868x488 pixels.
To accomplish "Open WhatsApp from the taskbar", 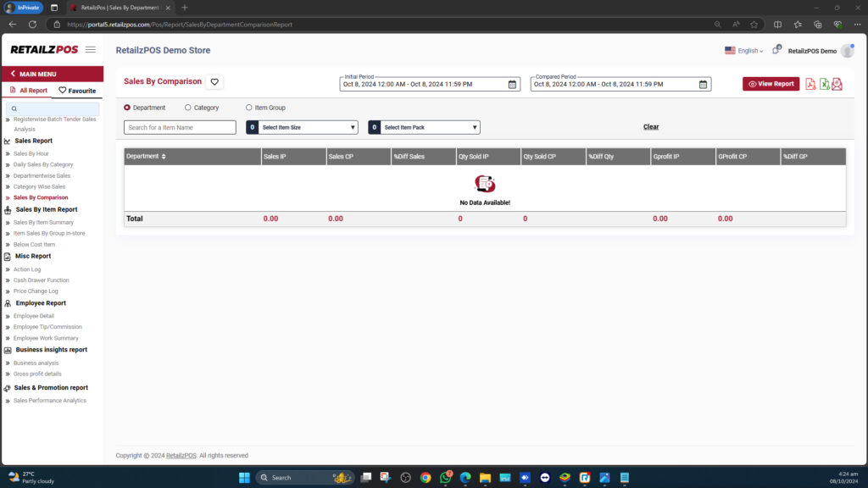I will coord(445,478).
